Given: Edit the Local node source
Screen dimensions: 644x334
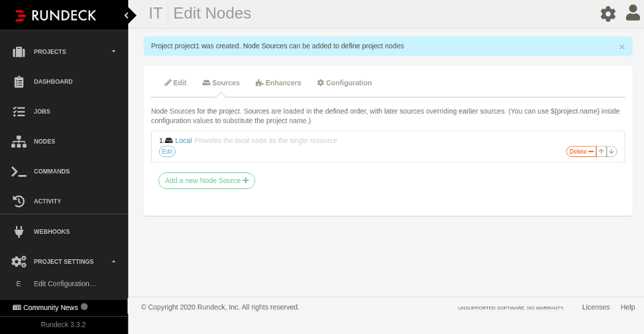Looking at the screenshot, I should tap(167, 152).
